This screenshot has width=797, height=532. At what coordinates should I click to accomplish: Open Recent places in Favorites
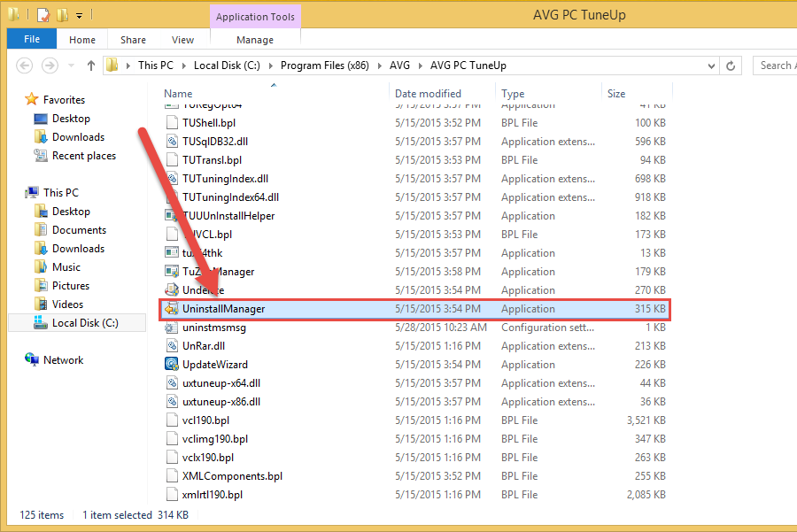coord(84,156)
